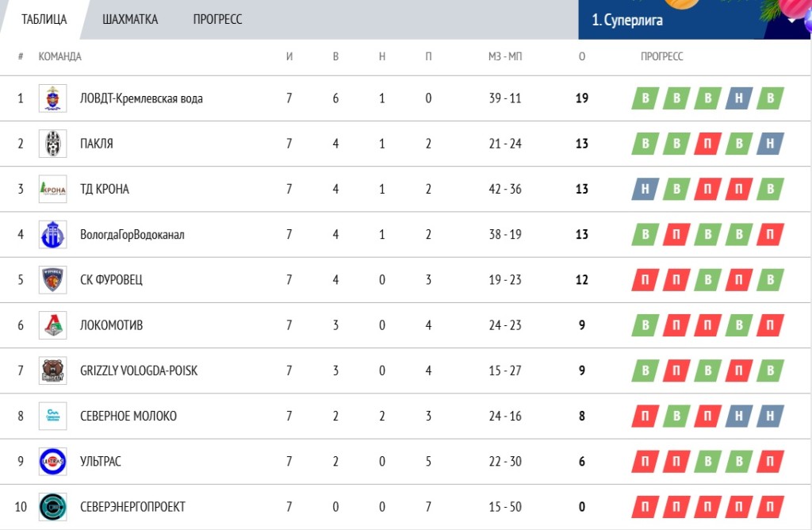Viewport: 812px width, 530px height.
Task: Select the ТАБЛИЦА tab
Action: tap(44, 20)
